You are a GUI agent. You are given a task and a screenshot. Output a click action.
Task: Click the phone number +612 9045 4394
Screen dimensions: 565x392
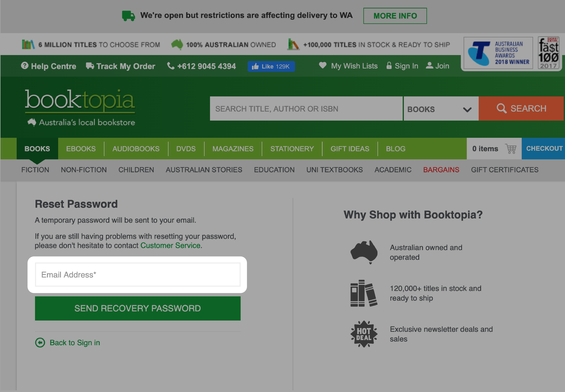coord(207,66)
